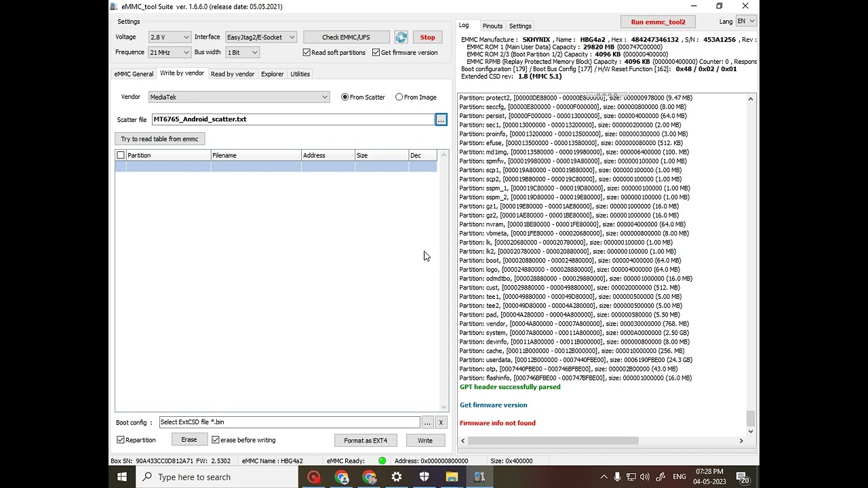Screen dimensions: 868x488
Task: Open the Bus width 1 Bit dropdown
Action: (242, 52)
